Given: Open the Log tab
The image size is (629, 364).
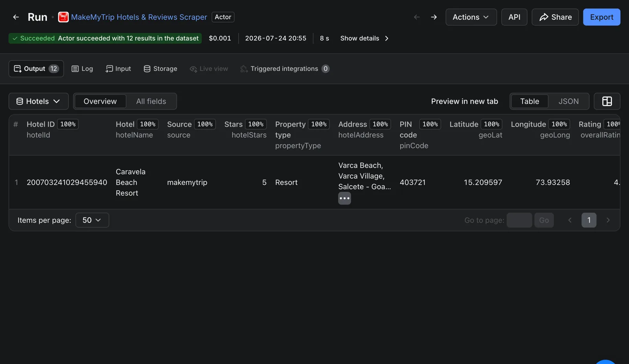Looking at the screenshot, I should [x=82, y=69].
